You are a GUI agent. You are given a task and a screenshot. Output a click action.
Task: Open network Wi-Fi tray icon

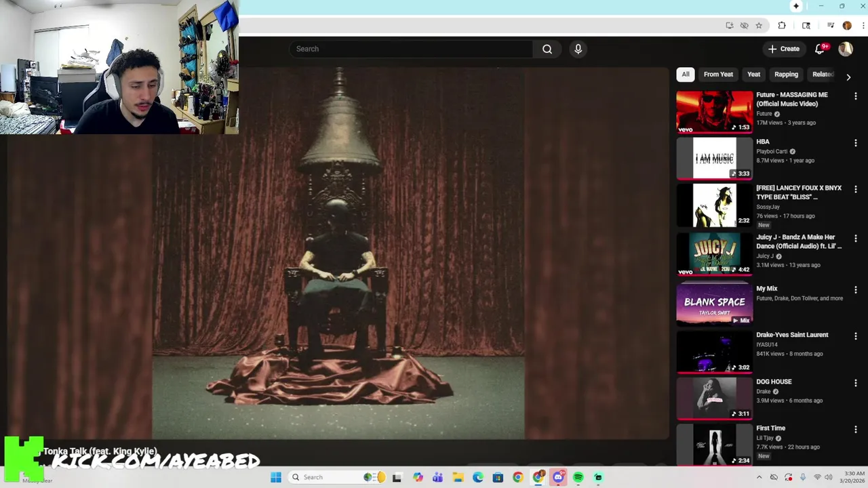tap(817, 477)
